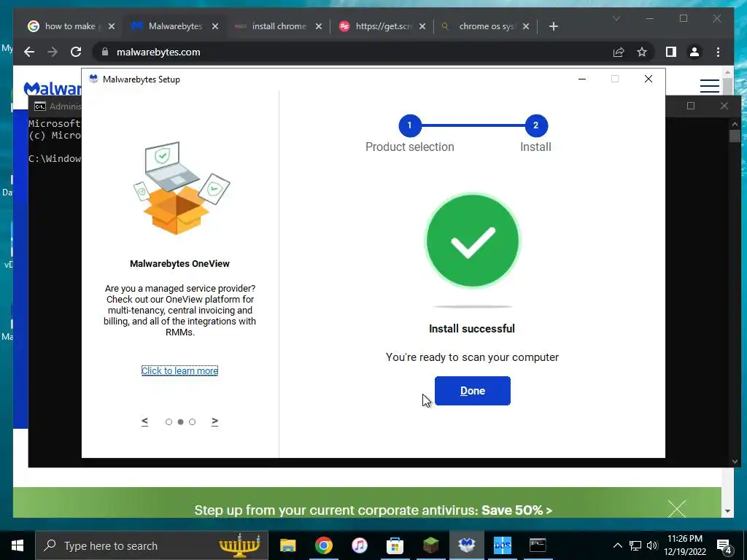
Task: Reload the malwarebytes.com page
Action: pos(76,52)
